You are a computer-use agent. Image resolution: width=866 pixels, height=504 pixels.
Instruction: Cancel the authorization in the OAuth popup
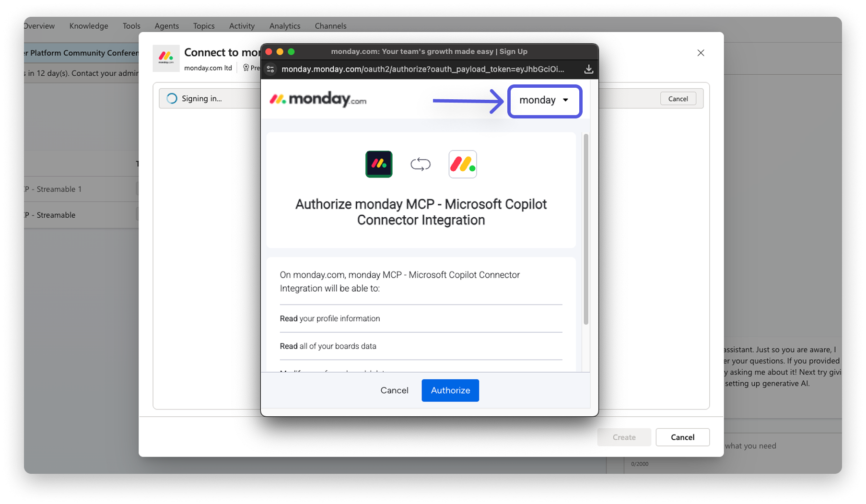[x=394, y=390]
